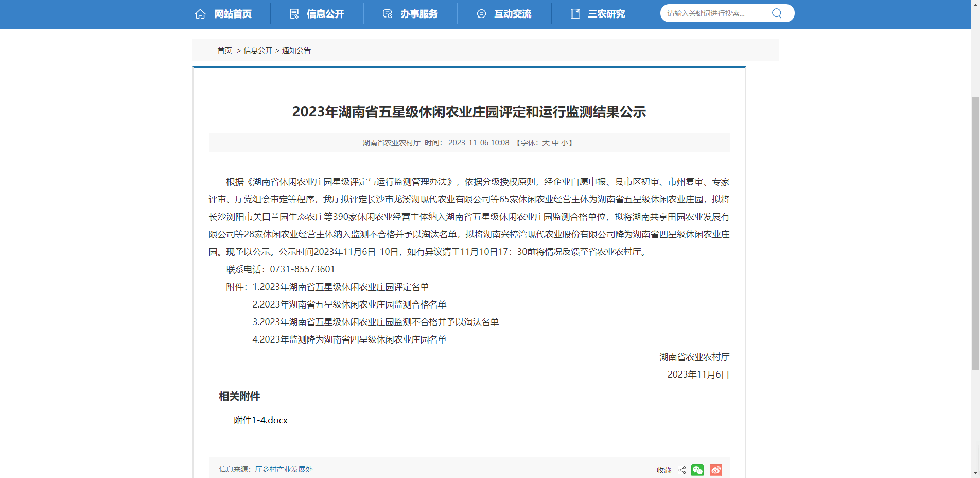980x478 pixels.
Task: Open the 三农研究 menu item
Action: [606, 14]
